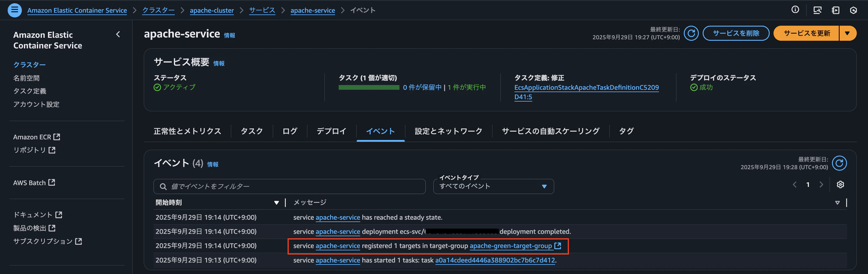This screenshot has width=868, height=274.
Task: Click page number 1 in pagination
Action: pos(808,184)
